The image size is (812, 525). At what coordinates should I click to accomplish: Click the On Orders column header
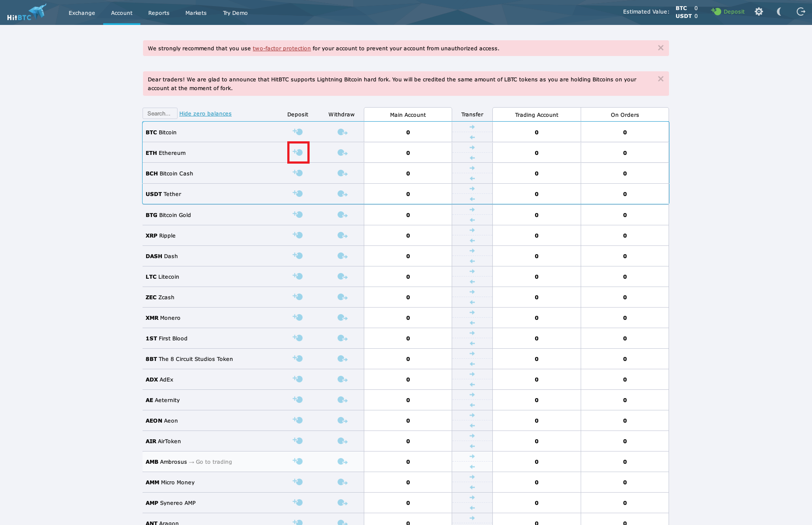(x=625, y=115)
